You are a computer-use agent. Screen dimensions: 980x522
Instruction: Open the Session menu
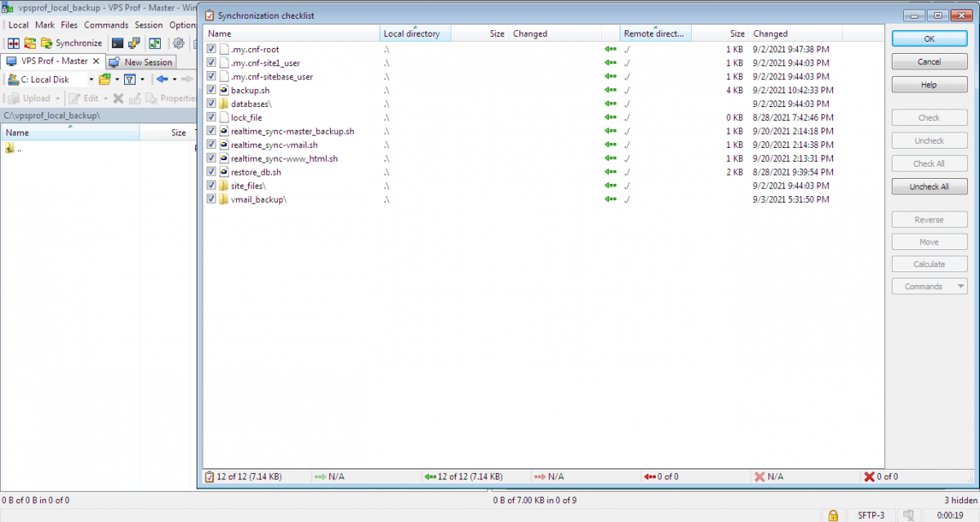(149, 25)
